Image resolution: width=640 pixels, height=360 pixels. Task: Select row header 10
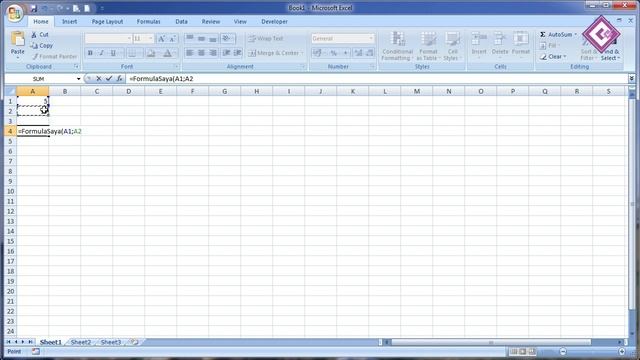10,191
